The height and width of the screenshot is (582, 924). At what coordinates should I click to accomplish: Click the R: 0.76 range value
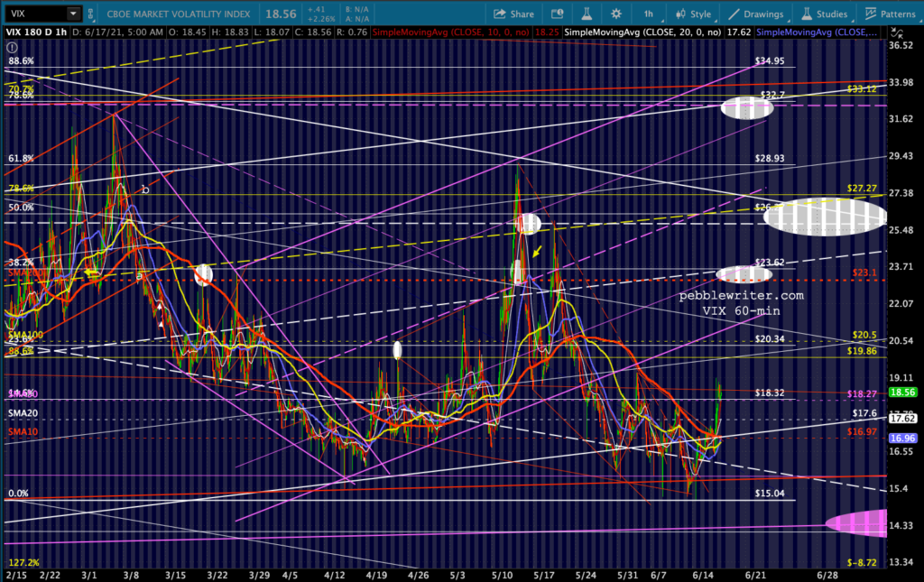352,32
